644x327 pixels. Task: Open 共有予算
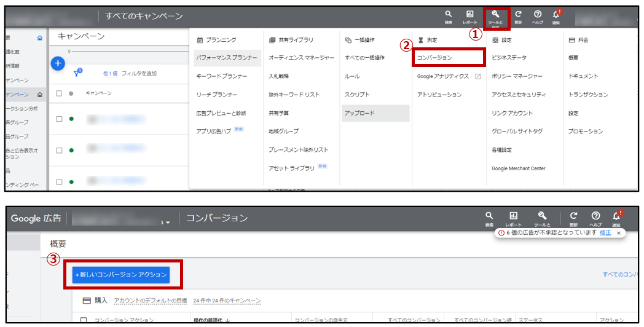click(279, 113)
